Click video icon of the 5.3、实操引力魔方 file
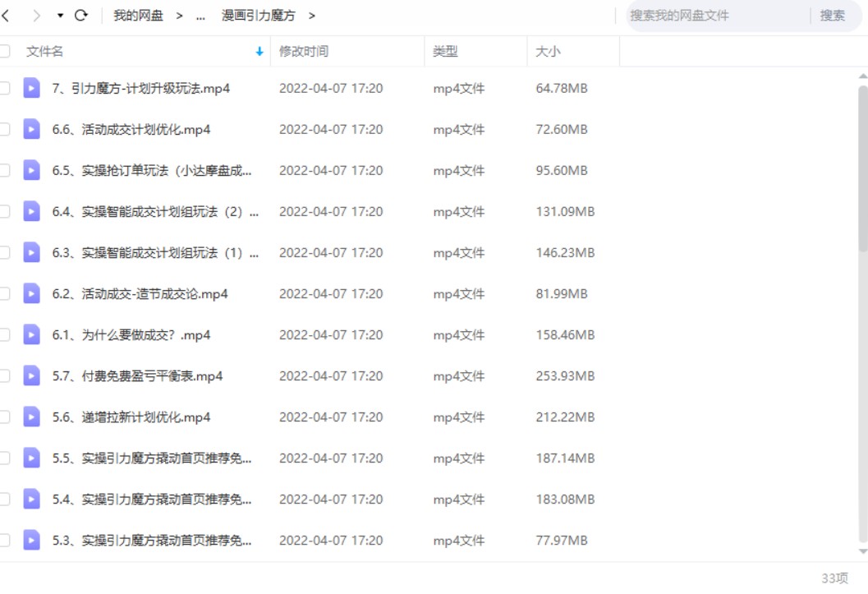Image resolution: width=868 pixels, height=594 pixels. [31, 541]
